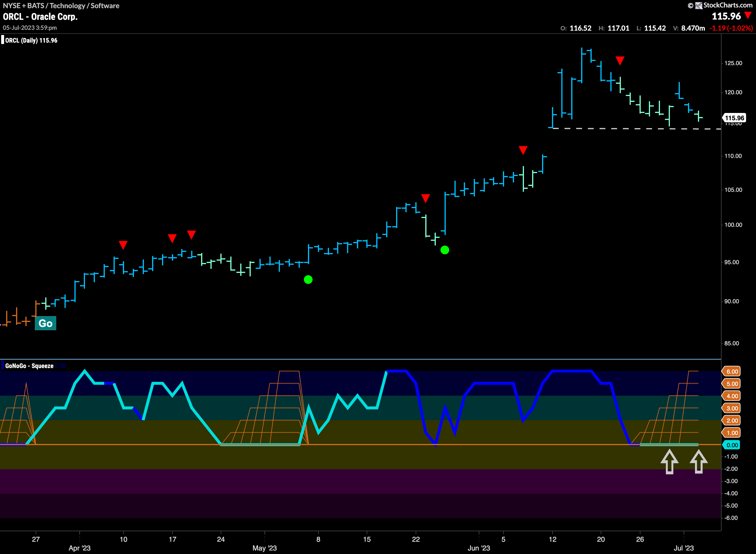Click the large last price 115.96

point(726,16)
